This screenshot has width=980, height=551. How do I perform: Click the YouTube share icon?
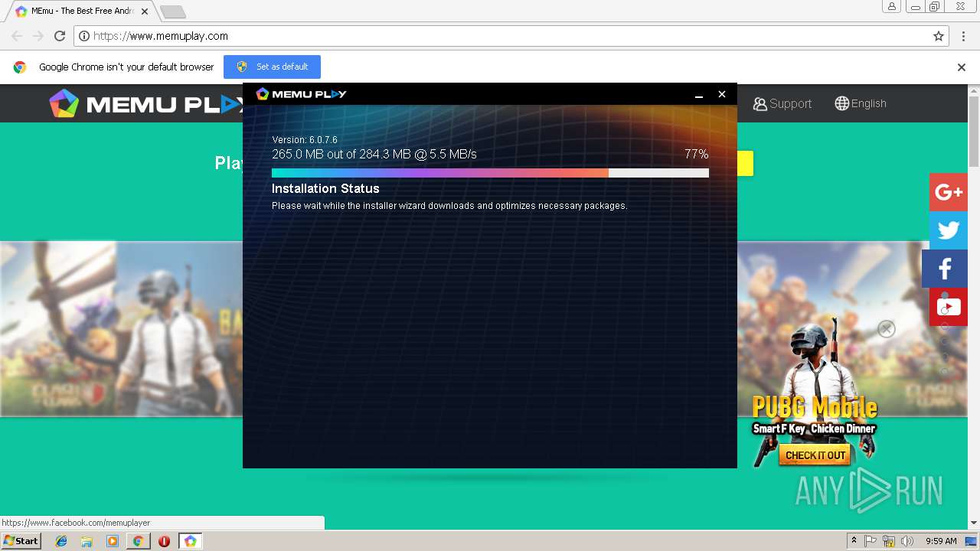point(949,307)
